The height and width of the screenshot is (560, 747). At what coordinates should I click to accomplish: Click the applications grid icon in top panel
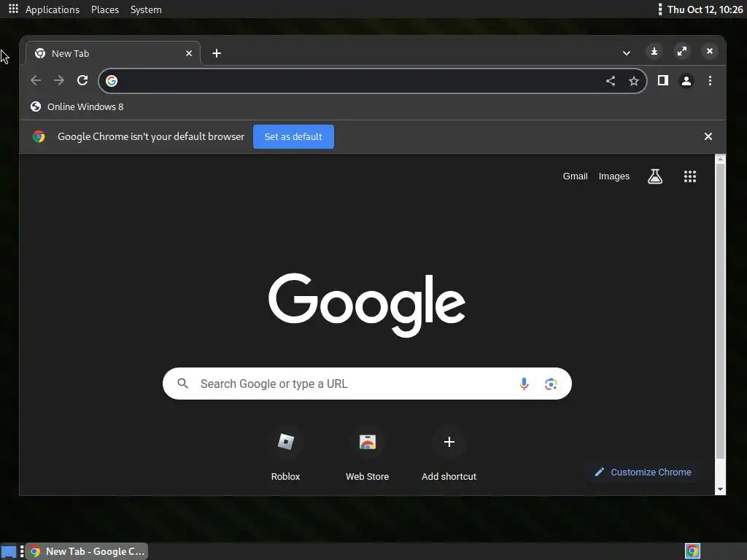pos(13,9)
